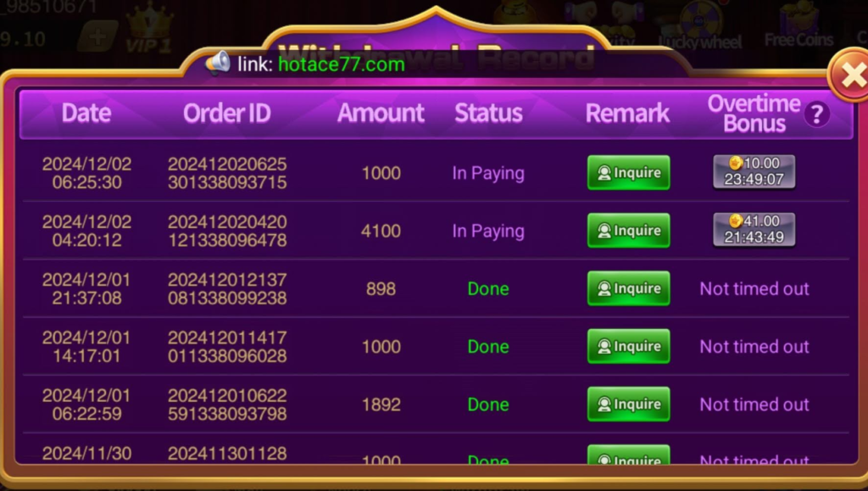The height and width of the screenshot is (491, 868).
Task: Select the Not timed out text for 898 order
Action: [x=754, y=288]
